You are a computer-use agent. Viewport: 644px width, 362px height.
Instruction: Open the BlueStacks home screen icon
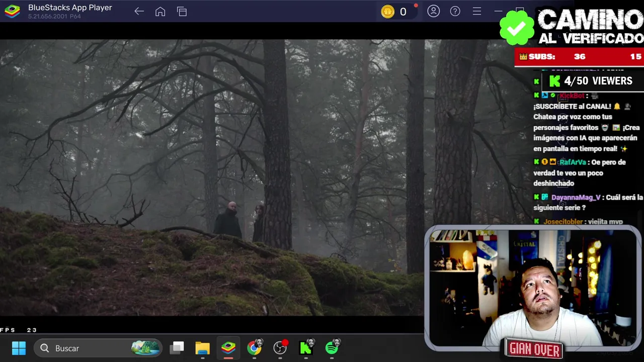tap(160, 11)
